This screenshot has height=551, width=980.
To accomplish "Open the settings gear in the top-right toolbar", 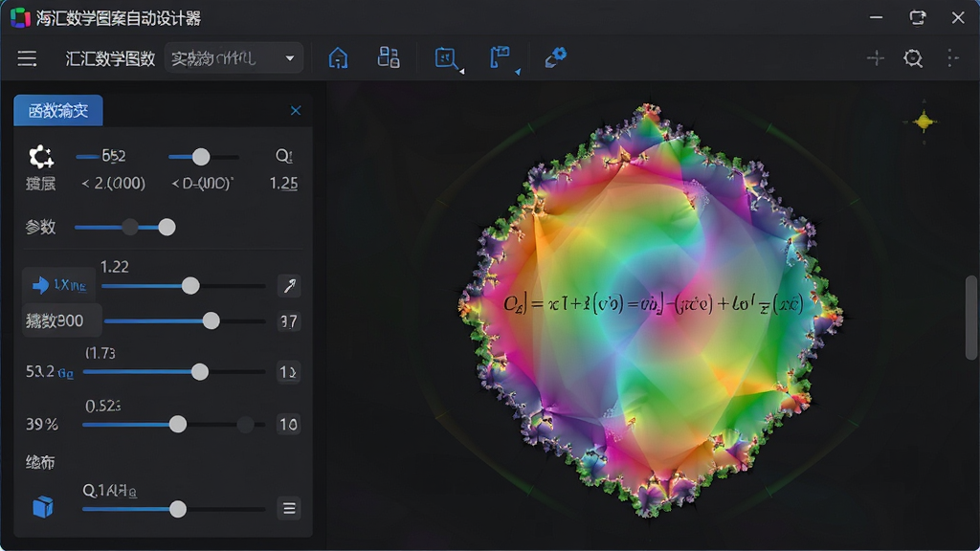I will click(913, 58).
